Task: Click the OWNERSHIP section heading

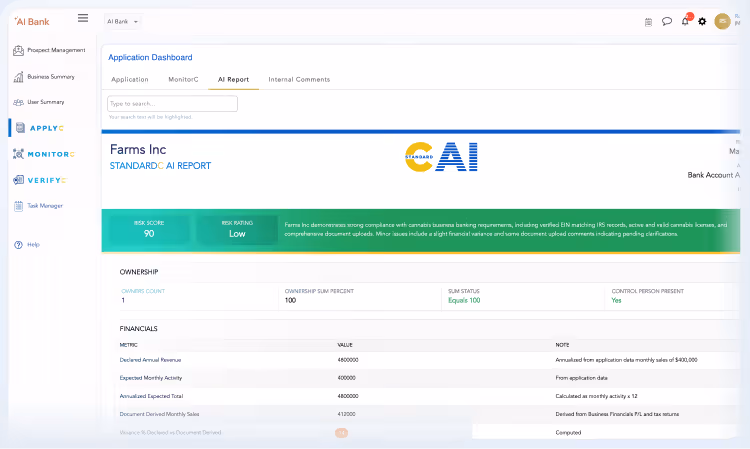Action: pos(139,272)
